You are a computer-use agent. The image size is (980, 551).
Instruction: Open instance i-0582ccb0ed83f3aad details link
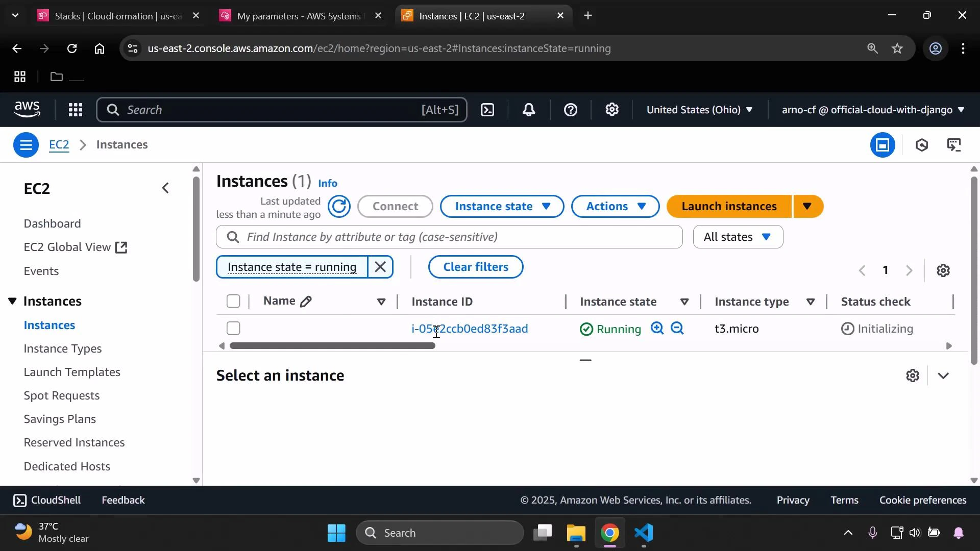(470, 329)
